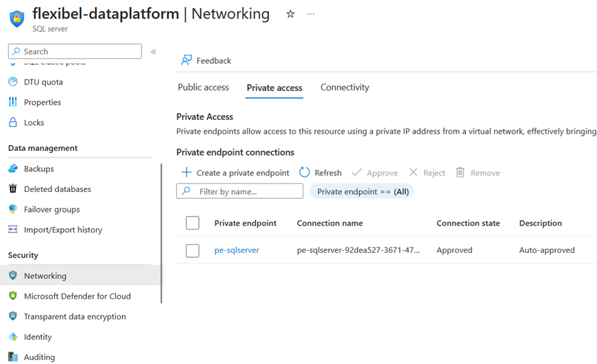Click Create a private endpoint text

coord(243,173)
